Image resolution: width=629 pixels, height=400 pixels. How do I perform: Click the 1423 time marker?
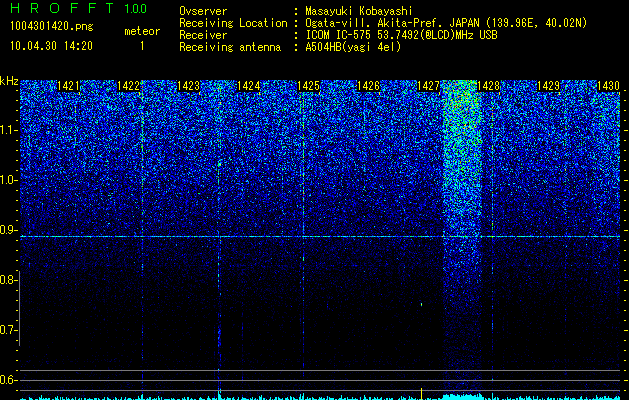point(188,86)
